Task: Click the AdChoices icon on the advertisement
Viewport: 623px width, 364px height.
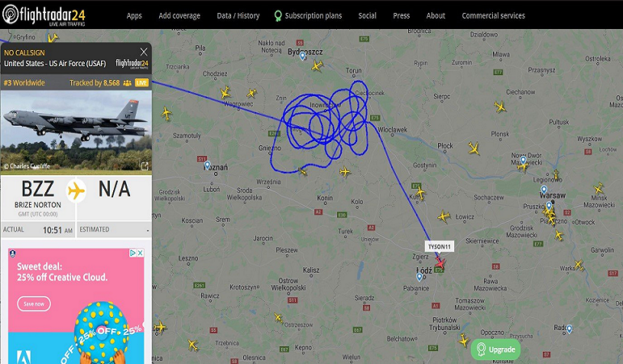Action: tap(133, 253)
